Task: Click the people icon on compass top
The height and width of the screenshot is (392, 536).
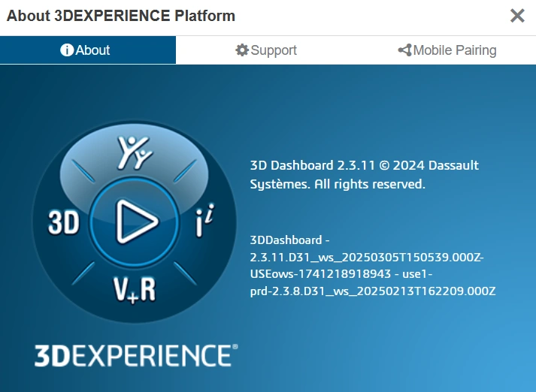Action: point(135,152)
